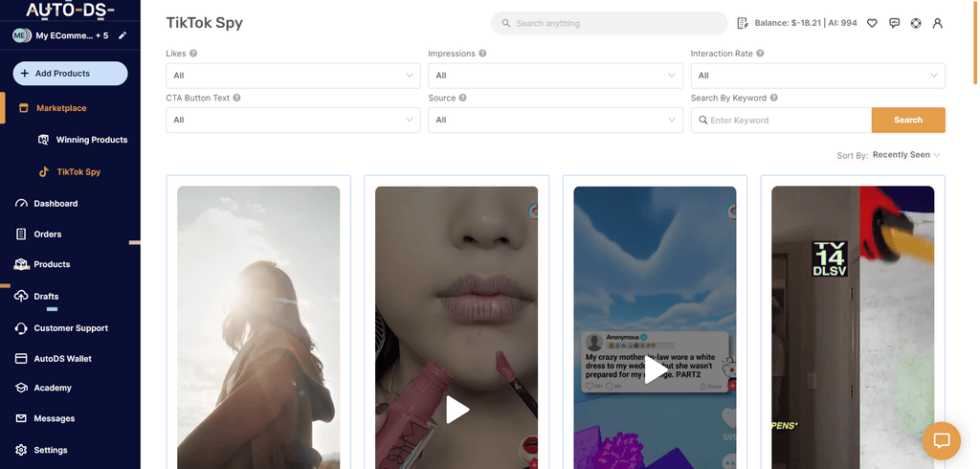Open the Sort By Recently Seen dropdown
The image size is (980, 469).
(x=906, y=155)
